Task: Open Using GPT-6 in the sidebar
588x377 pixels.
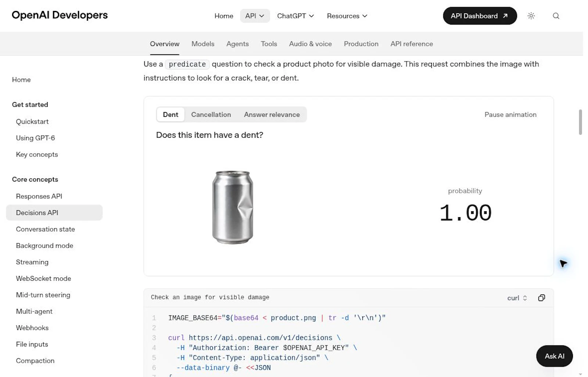Action: [35, 138]
